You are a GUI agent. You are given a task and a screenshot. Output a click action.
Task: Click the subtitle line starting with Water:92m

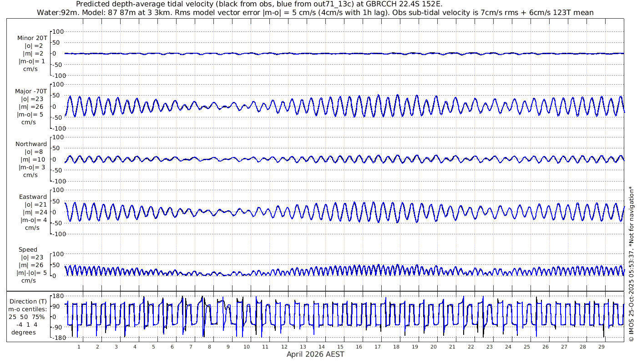(x=315, y=13)
